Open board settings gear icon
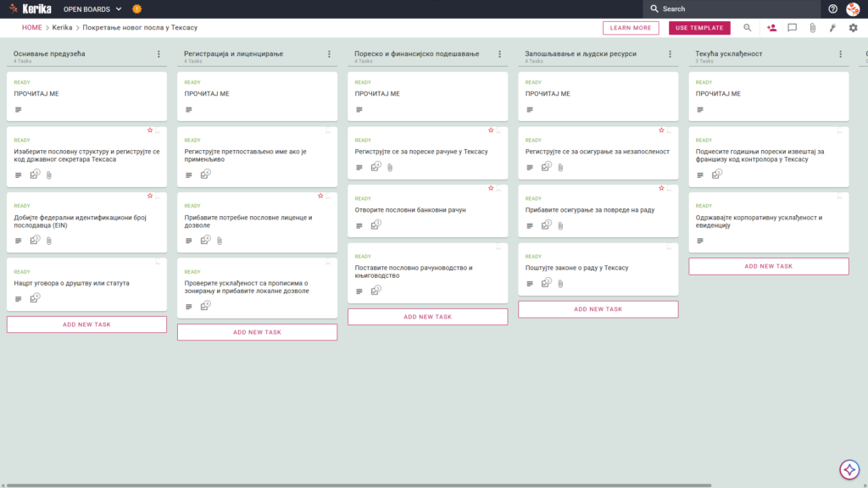 tap(853, 28)
